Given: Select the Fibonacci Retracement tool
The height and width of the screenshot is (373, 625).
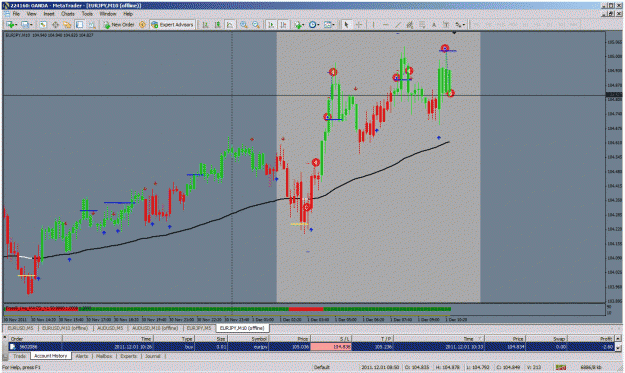Looking at the screenshot, I should pyautogui.click(x=422, y=25).
